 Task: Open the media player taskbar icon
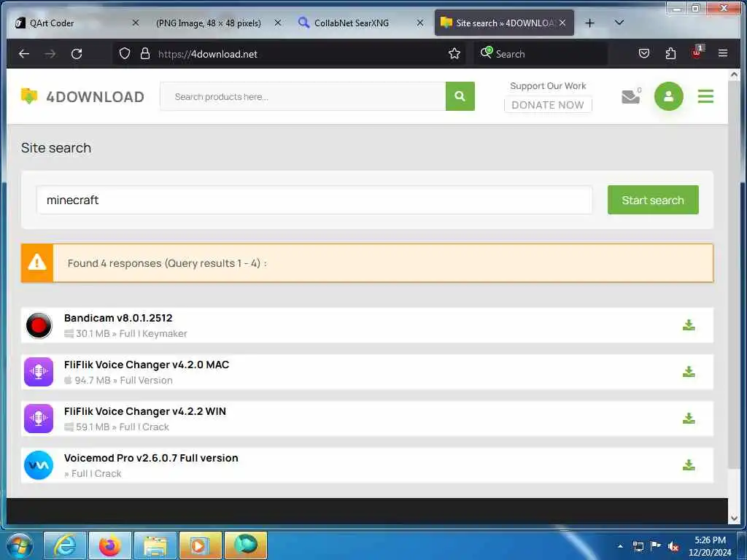click(x=200, y=545)
